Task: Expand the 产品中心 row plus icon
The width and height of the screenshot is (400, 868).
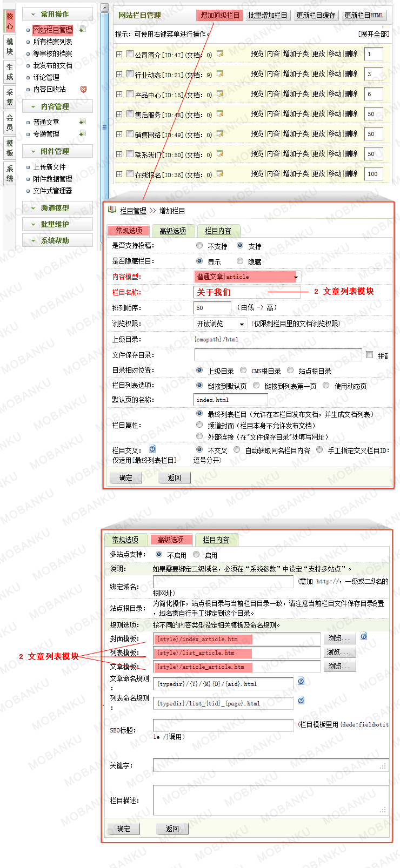Action: click(x=119, y=94)
